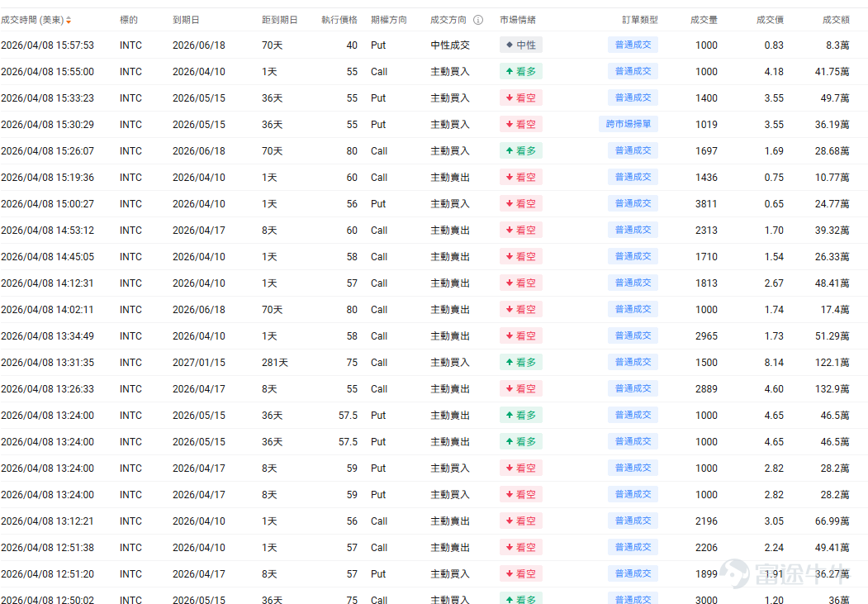Image resolution: width=868 pixels, height=604 pixels.
Task: Click 普通成交 tag in the 14:12:31 row
Action: coord(633,283)
